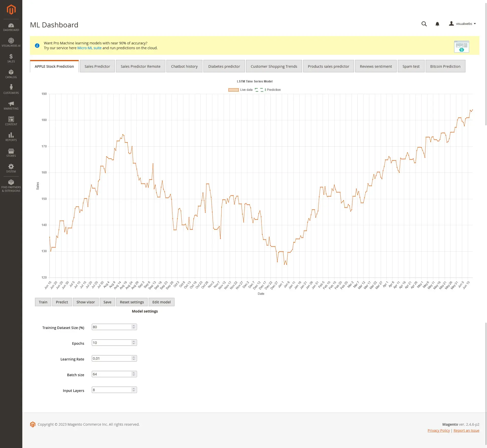Click the search magnifier icon
Image resolution: width=487 pixels, height=448 pixels.
[424, 24]
